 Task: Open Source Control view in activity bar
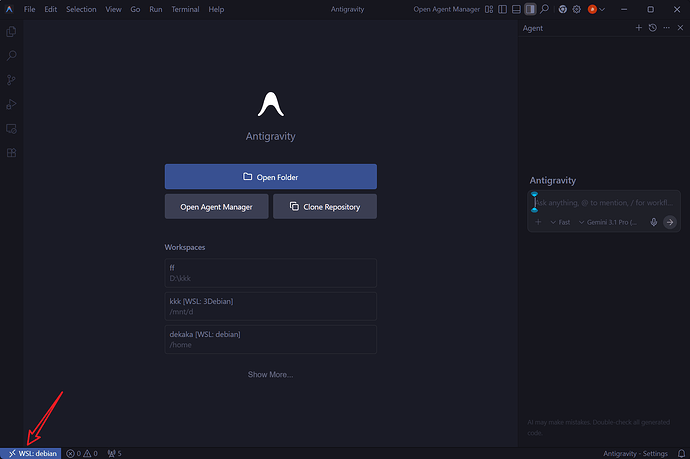pyautogui.click(x=11, y=80)
